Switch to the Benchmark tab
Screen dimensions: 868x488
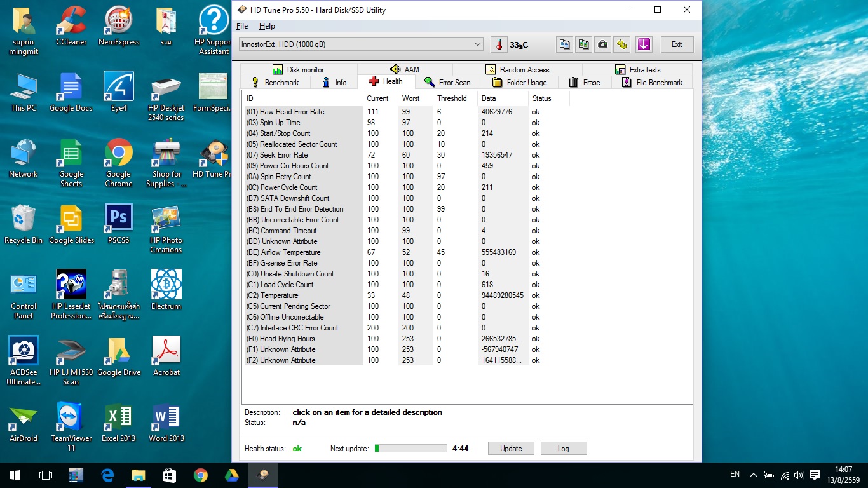[275, 83]
